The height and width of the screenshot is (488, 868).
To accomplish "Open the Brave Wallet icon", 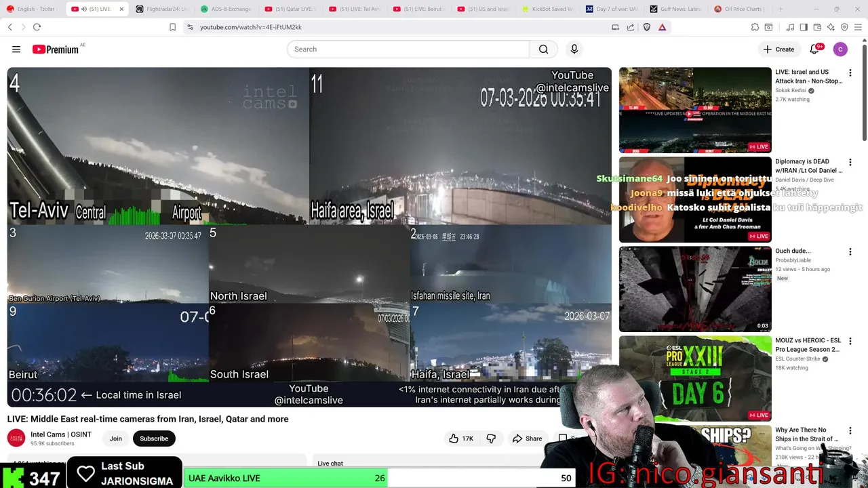I will pos(817,27).
